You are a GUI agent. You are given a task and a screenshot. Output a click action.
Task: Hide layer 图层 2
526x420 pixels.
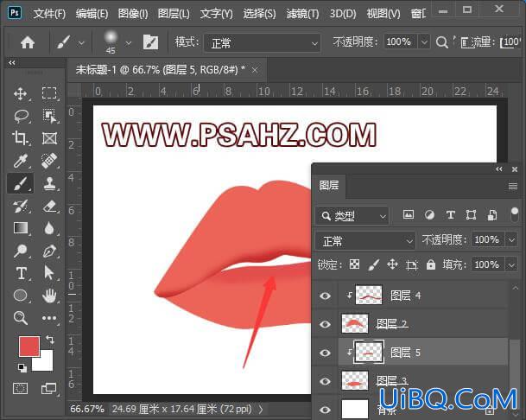pos(325,324)
